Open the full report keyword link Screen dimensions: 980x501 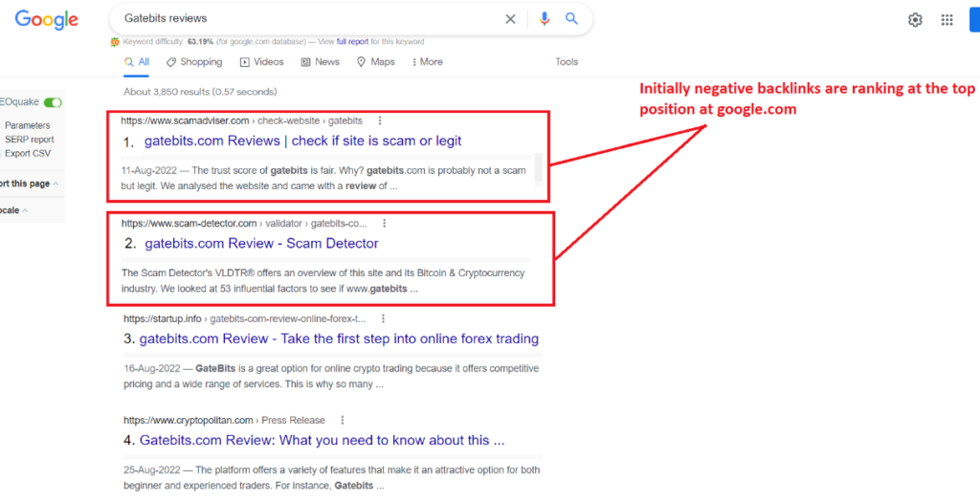[x=352, y=42]
